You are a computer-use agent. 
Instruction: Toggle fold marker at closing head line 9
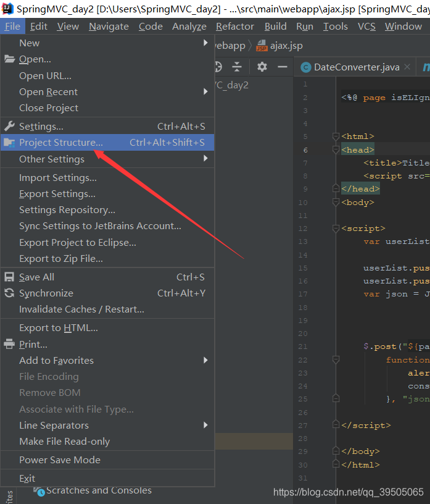coord(336,188)
